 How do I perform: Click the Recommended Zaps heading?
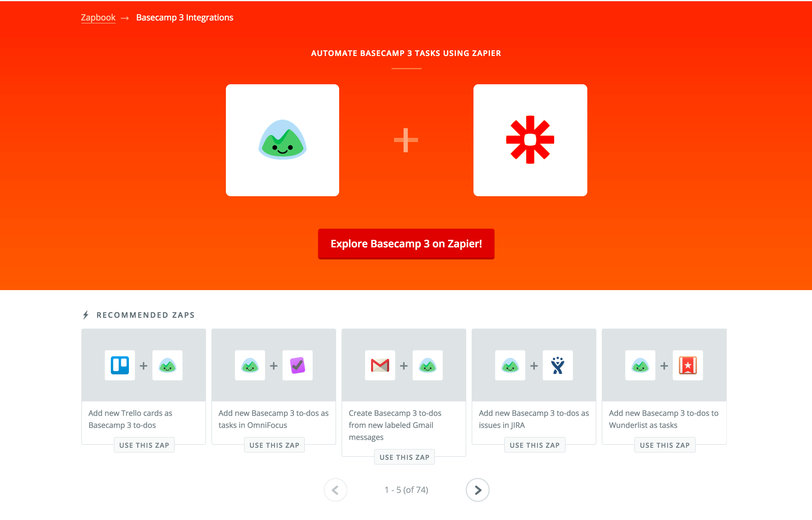click(146, 315)
